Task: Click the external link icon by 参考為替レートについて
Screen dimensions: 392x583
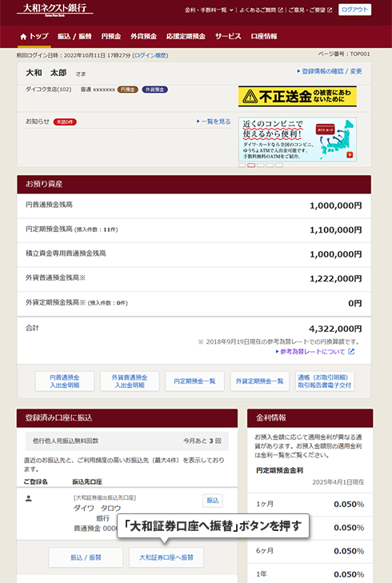Action: point(351,351)
